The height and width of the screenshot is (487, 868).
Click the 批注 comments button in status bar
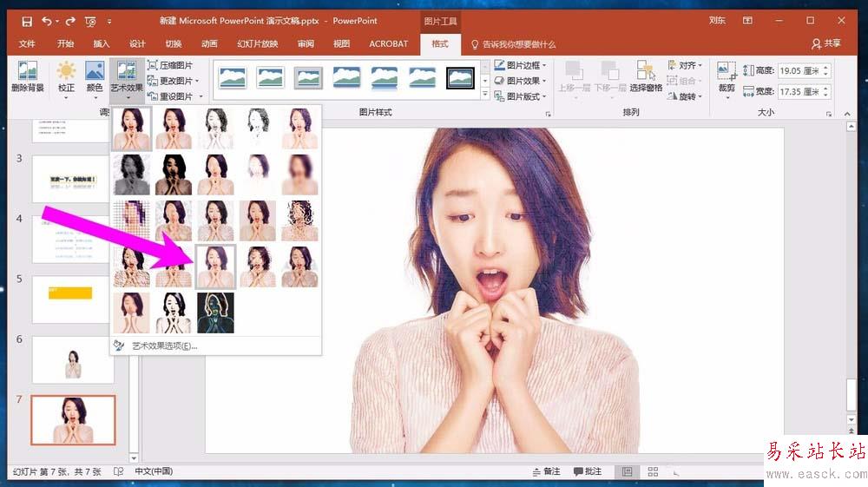coord(588,471)
